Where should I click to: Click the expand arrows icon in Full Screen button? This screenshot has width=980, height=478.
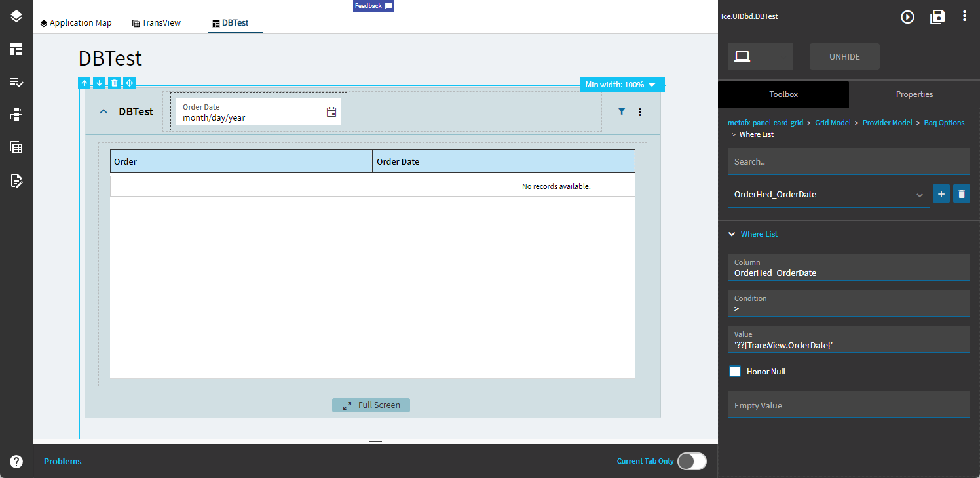[x=347, y=405]
